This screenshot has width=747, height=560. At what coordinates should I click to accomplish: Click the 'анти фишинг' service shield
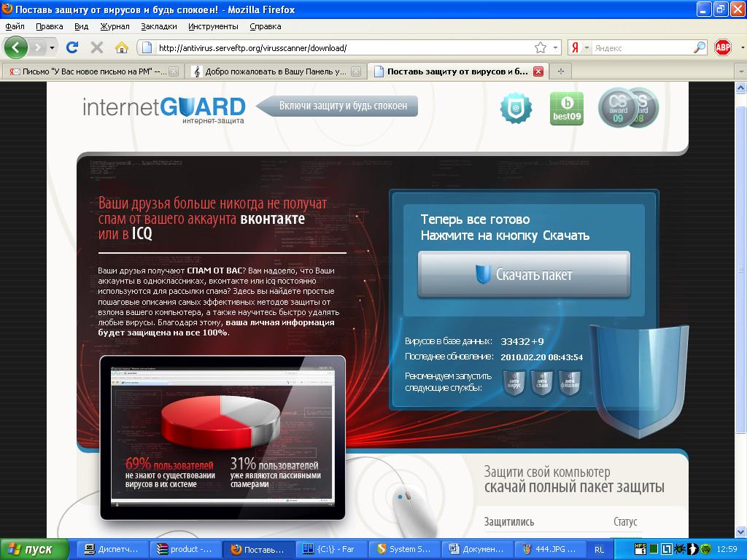point(570,384)
